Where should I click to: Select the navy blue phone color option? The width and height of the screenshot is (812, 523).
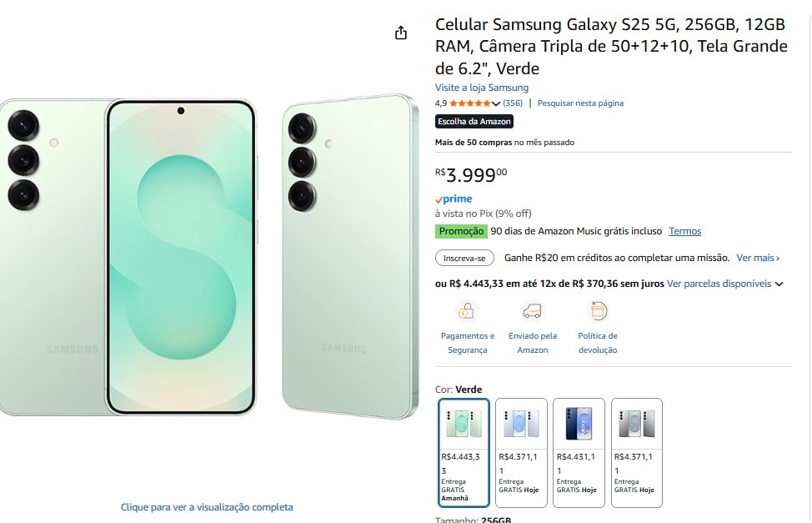point(579,452)
